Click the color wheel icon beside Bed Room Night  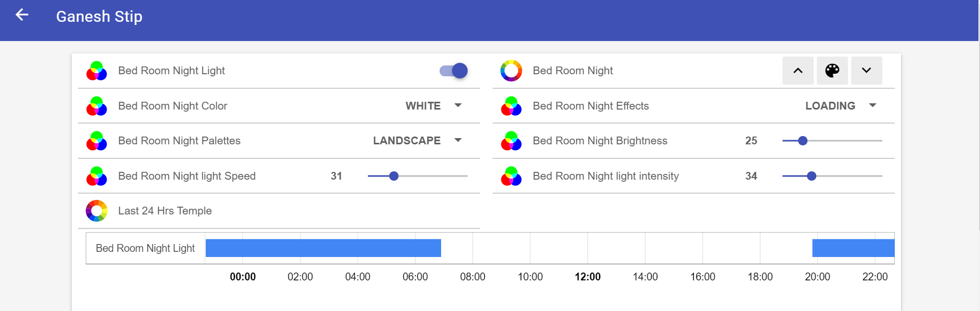click(x=511, y=71)
